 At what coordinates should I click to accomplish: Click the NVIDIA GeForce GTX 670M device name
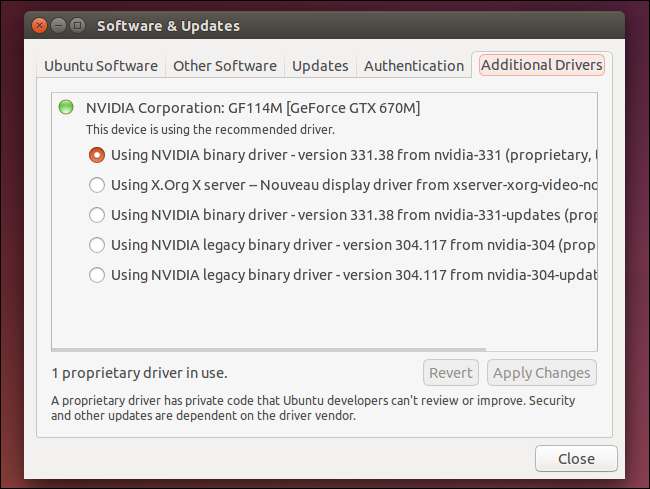coord(253,108)
